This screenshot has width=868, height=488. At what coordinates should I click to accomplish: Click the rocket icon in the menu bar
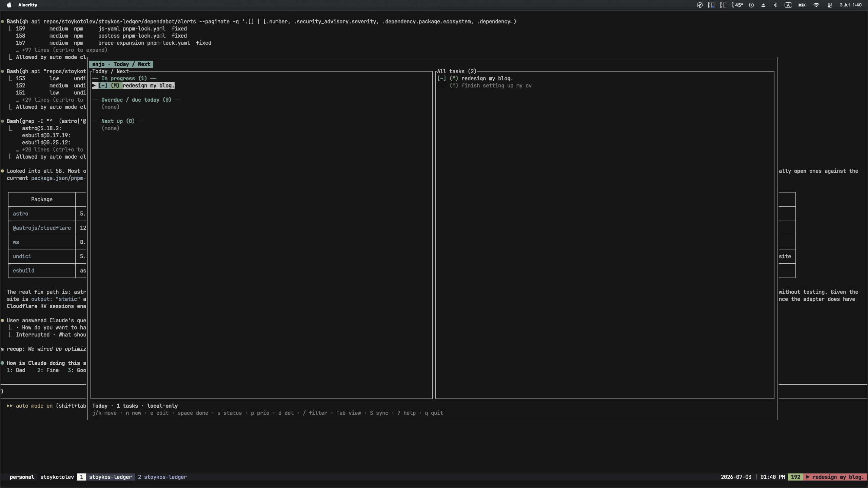[x=700, y=5]
